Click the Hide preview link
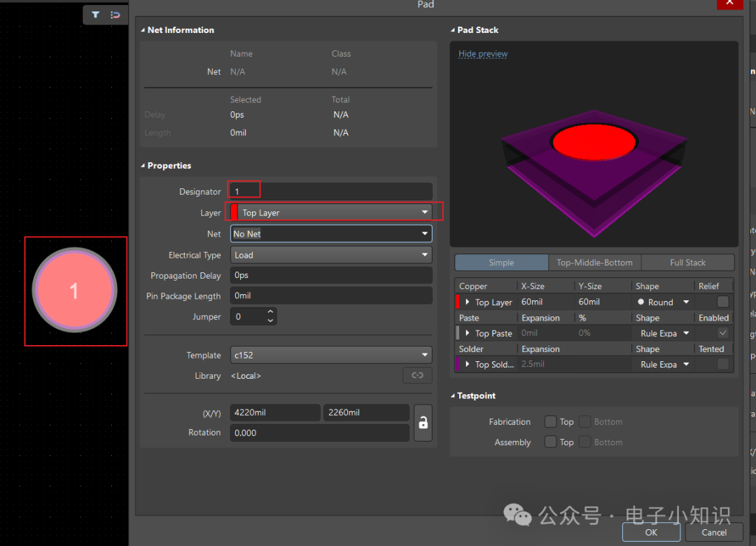 click(x=482, y=53)
